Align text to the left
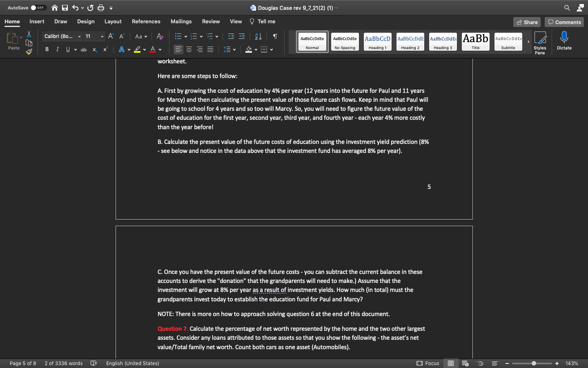This screenshot has height=368, width=588. (x=178, y=49)
